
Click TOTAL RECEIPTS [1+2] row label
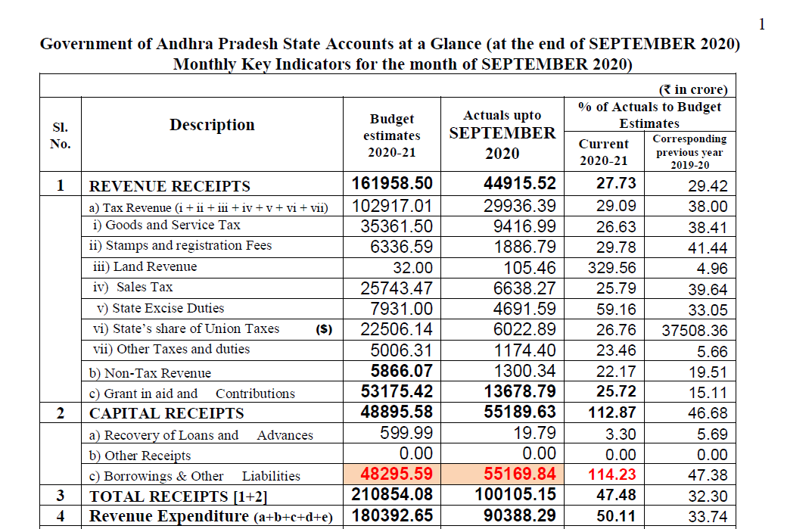coord(178,496)
